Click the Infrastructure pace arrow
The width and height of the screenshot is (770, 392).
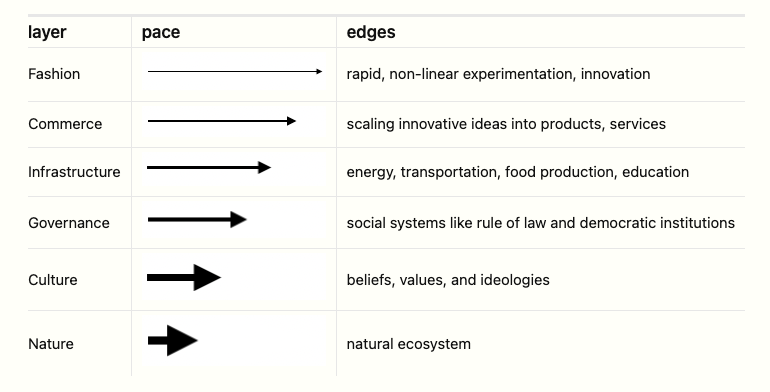(x=209, y=168)
